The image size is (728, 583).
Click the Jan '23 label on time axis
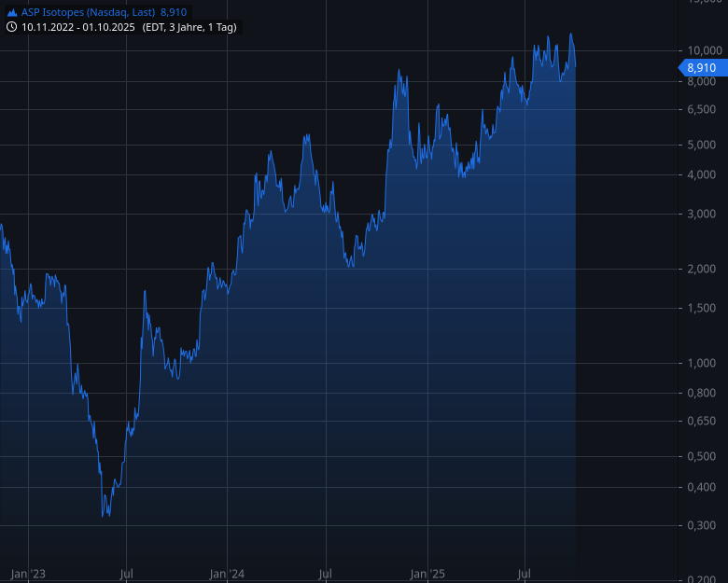coord(28,574)
